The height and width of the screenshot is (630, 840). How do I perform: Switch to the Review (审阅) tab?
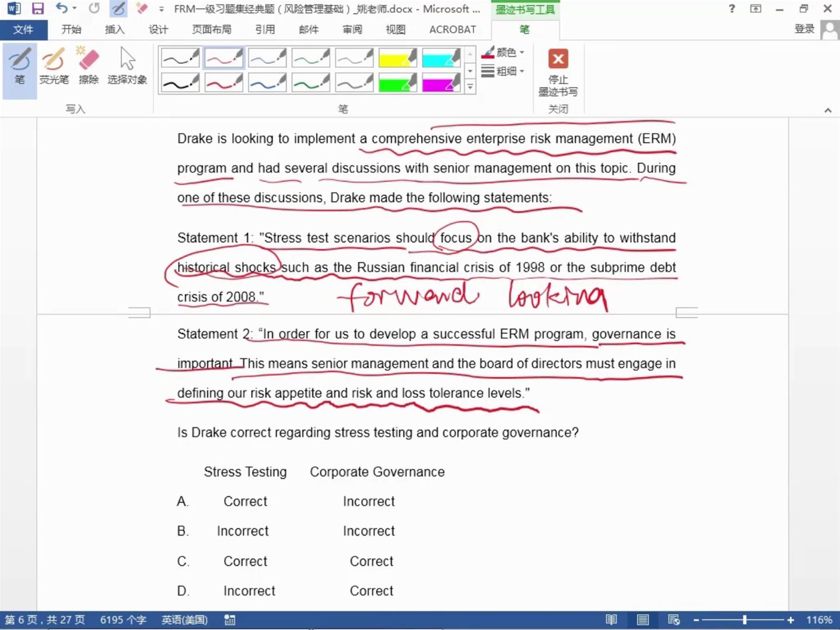[x=352, y=30]
